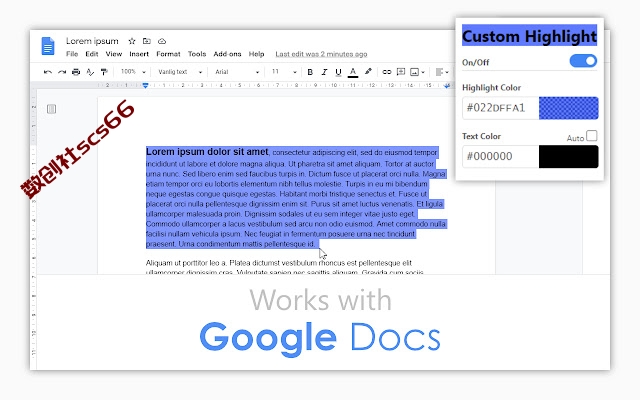Open the font size 11 dropdown
Image resolution: width=640 pixels, height=400 pixels.
284,72
